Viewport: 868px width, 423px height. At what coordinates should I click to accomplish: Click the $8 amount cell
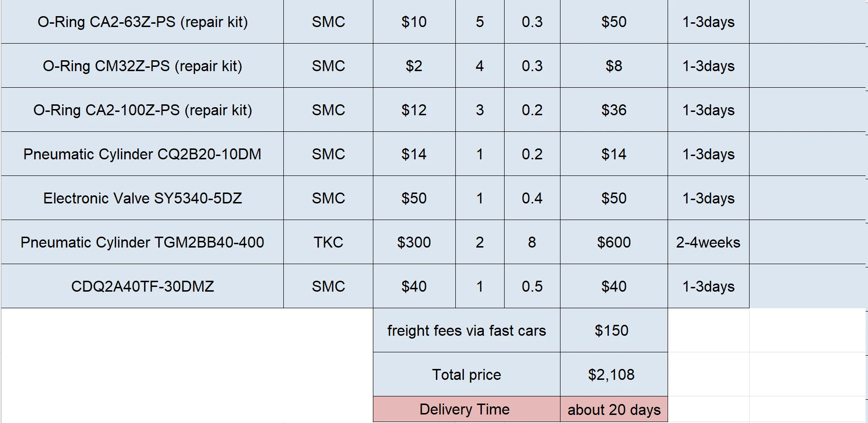click(x=614, y=66)
